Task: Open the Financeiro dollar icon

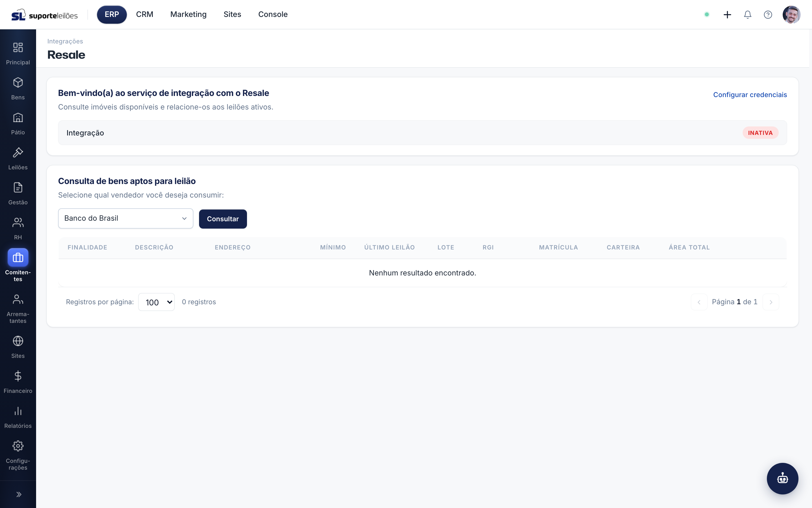Action: coord(18,376)
